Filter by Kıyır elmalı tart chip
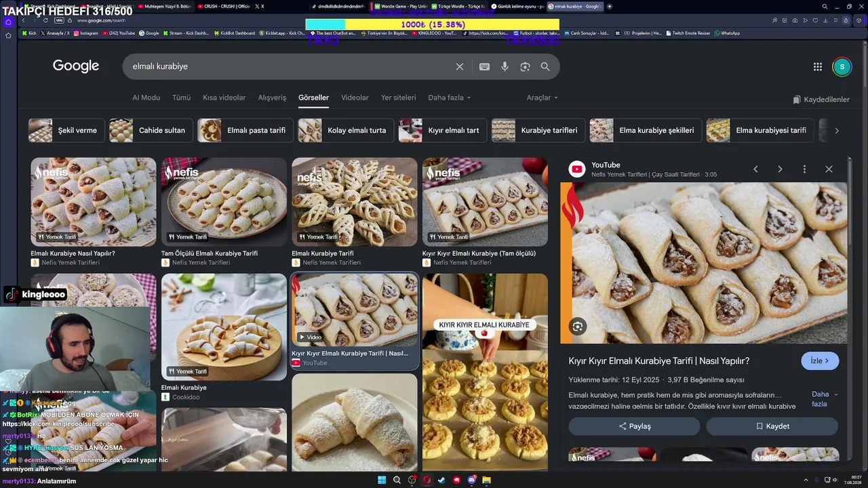Image resolution: width=868 pixels, height=488 pixels. tap(443, 130)
